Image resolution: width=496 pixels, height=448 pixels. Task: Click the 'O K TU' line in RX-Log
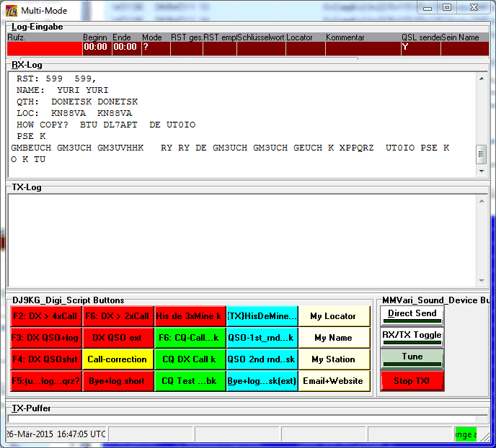click(28, 159)
